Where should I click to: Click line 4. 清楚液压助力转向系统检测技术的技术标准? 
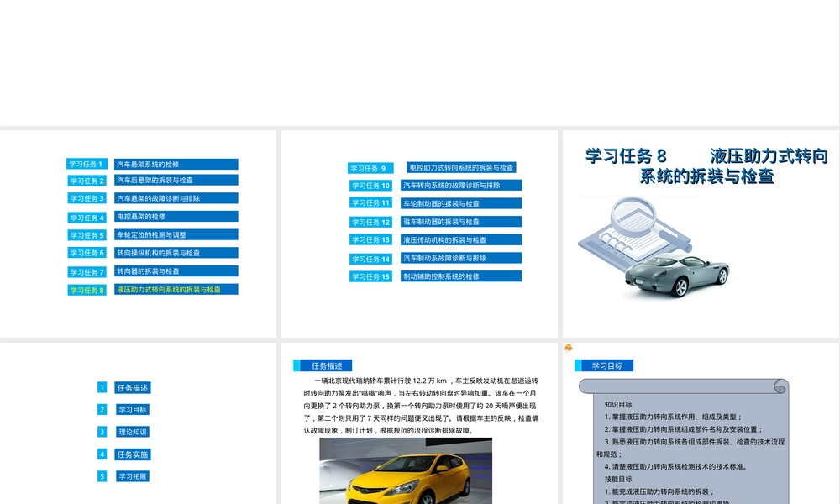[x=676, y=466]
